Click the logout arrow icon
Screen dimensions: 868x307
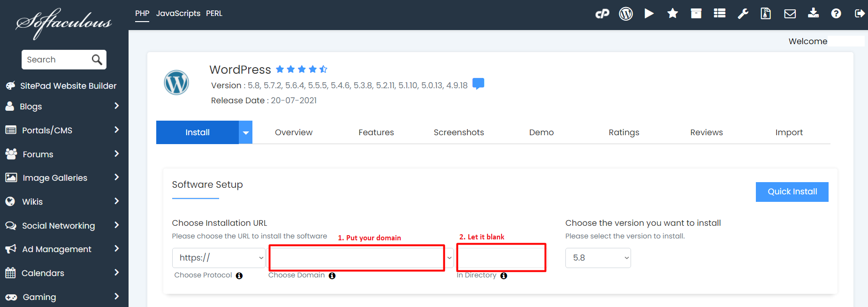(x=860, y=14)
